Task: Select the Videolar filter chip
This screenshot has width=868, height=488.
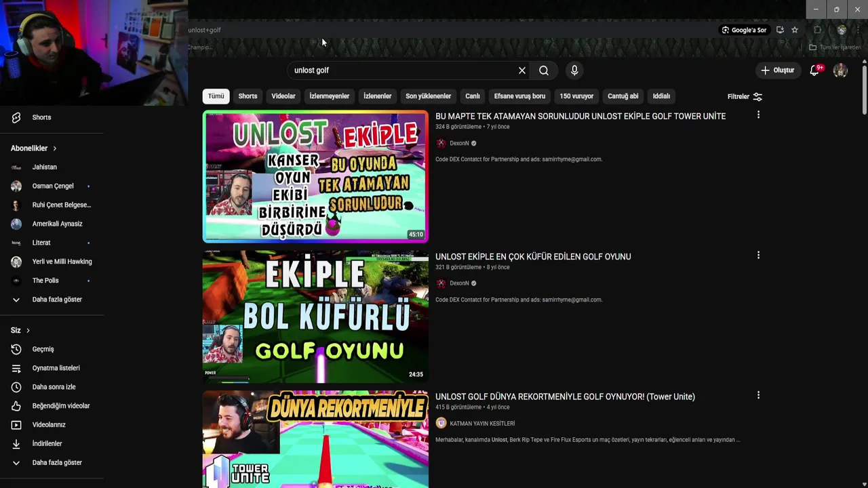Action: point(283,96)
